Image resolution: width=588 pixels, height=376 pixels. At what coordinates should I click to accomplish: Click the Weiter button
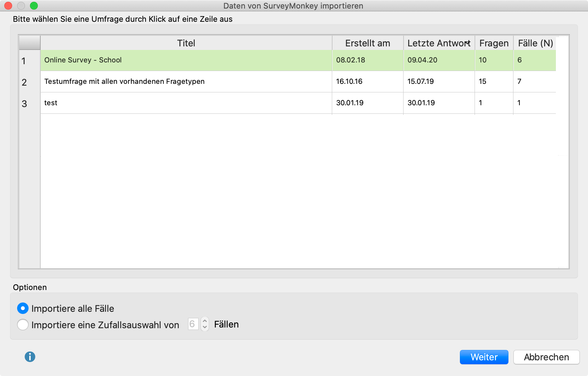coord(484,357)
